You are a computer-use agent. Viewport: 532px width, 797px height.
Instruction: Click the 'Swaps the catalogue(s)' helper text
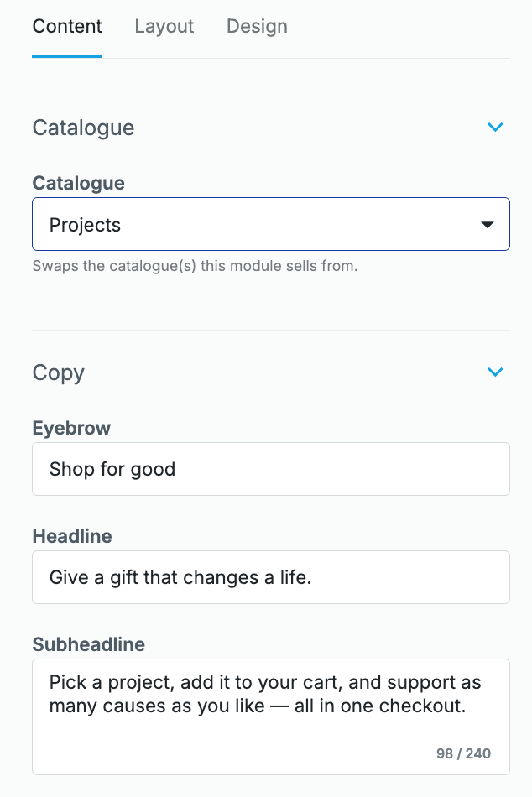tap(195, 266)
